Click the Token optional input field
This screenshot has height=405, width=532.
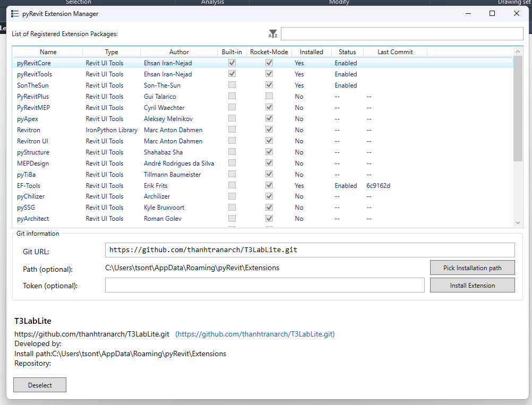click(x=264, y=285)
